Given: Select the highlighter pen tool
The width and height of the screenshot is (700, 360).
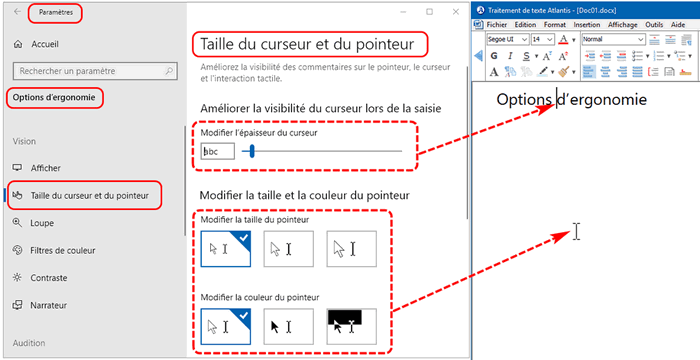Looking at the screenshot, I should 543,72.
